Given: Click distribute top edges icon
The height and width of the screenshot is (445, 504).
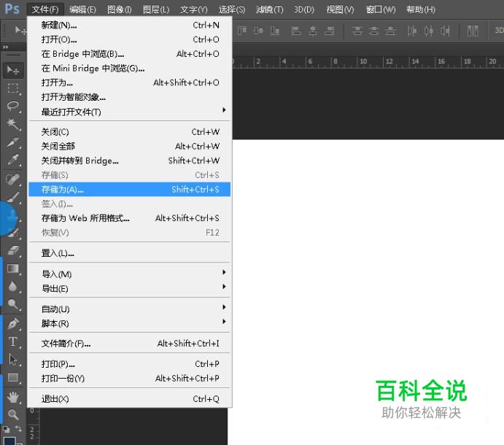Looking at the screenshot, I should [x=357, y=31].
